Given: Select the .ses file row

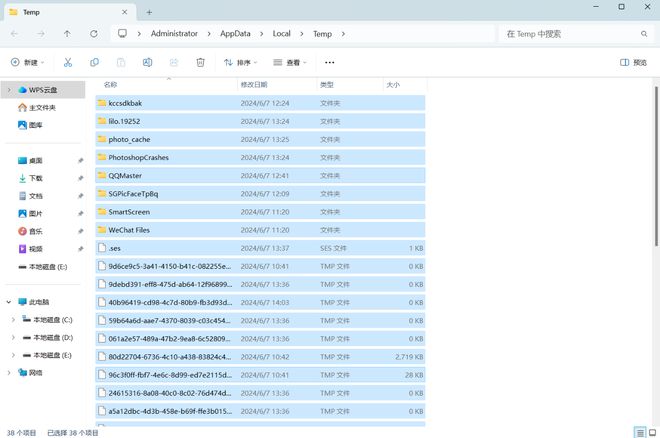Looking at the screenshot, I should (260, 248).
